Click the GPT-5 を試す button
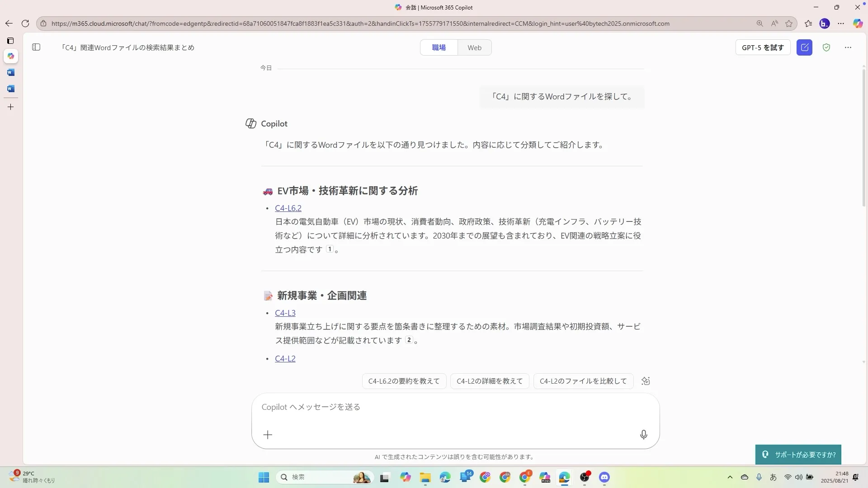 click(x=762, y=47)
